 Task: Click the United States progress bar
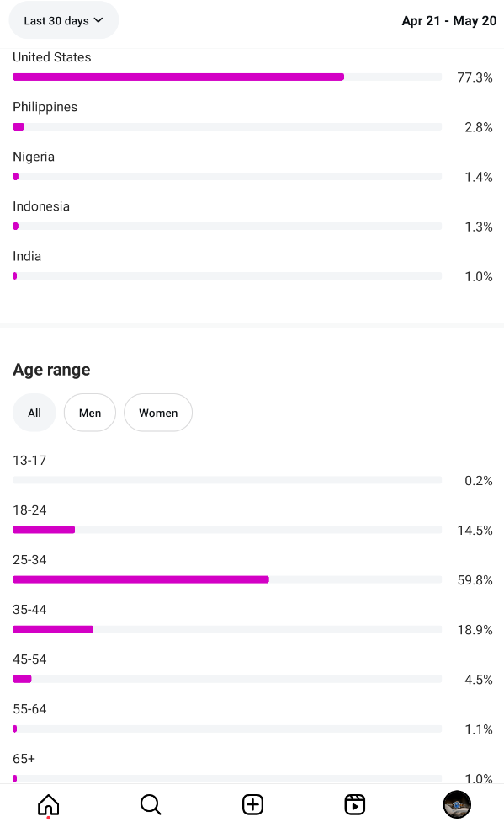pyautogui.click(x=227, y=77)
